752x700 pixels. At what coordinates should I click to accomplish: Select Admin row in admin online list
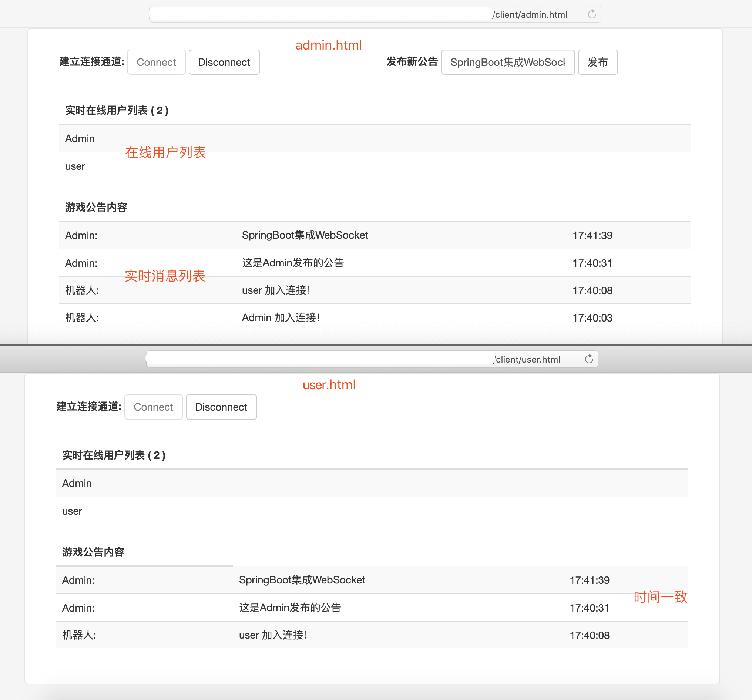[x=80, y=138]
